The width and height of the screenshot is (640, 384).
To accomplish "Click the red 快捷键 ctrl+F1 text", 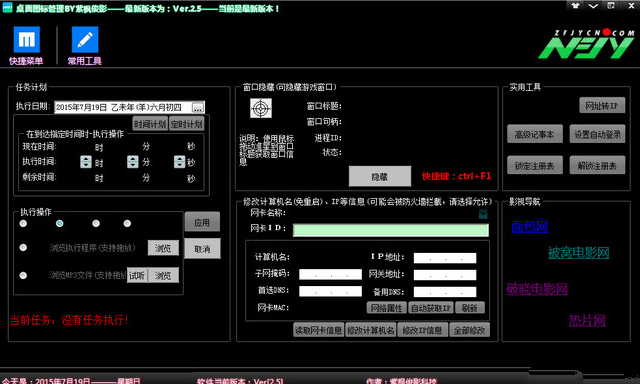I will click(456, 176).
